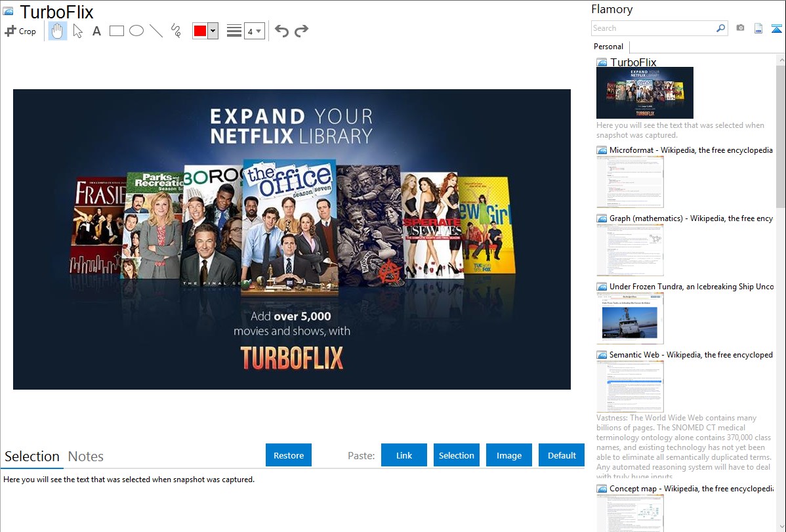Click the collapse panel icon at top right
This screenshot has width=786, height=532.
(776, 28)
